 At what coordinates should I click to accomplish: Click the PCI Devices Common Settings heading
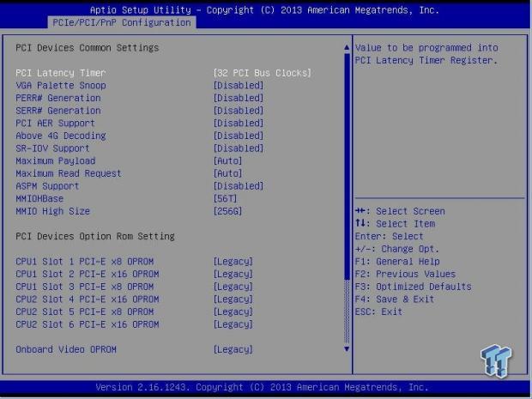coord(88,48)
